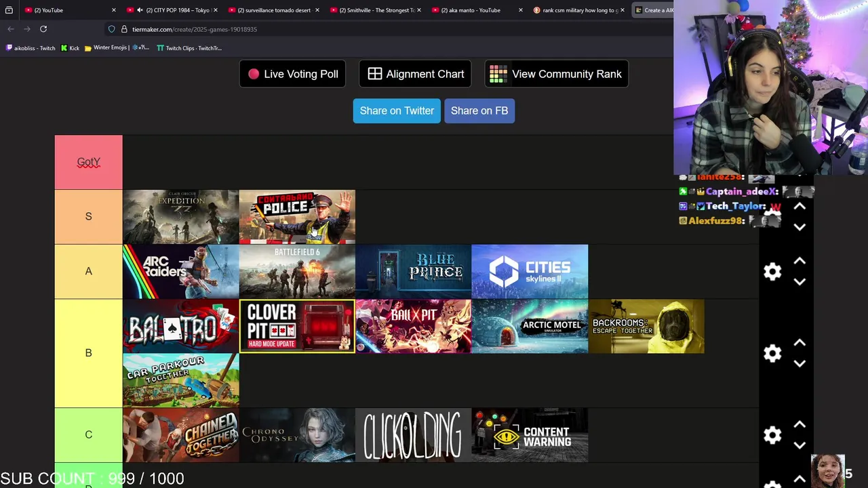Close the CITY POP 1984 tab
Viewport: 868px width, 488px height.
215,10
